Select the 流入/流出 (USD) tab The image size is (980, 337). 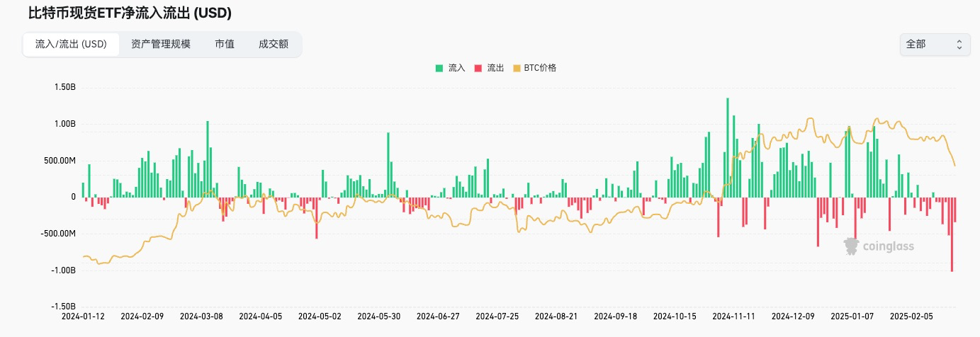(x=71, y=44)
